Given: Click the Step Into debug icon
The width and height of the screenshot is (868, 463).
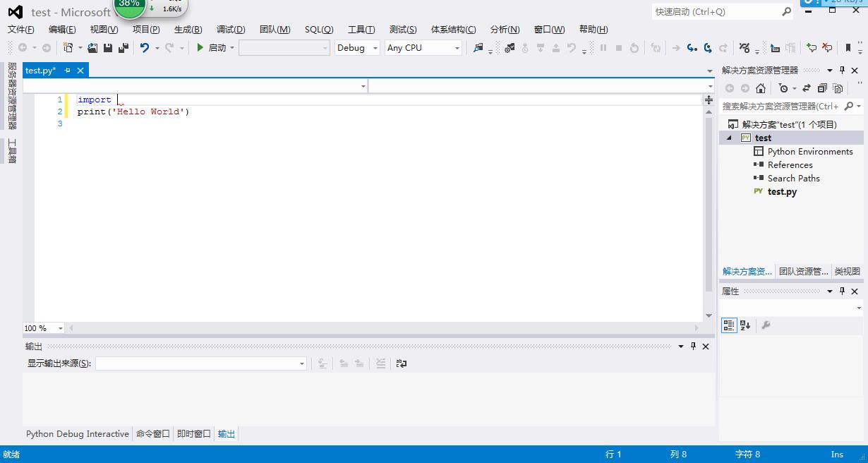Looking at the screenshot, I should click(692, 48).
